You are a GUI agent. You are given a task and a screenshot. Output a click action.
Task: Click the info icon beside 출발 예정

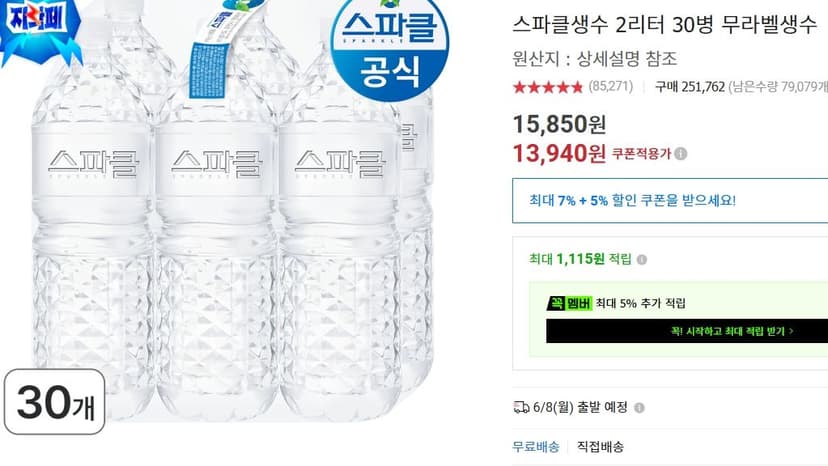click(x=639, y=408)
